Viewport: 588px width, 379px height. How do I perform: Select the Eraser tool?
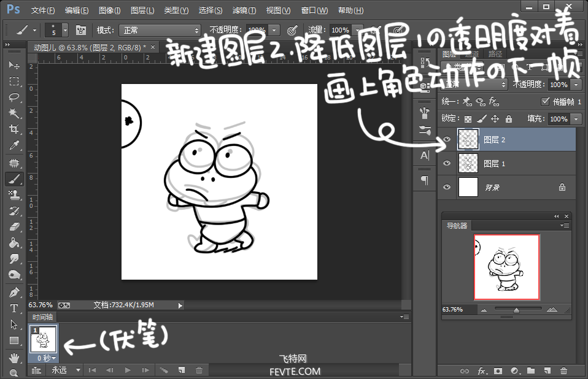pos(14,227)
